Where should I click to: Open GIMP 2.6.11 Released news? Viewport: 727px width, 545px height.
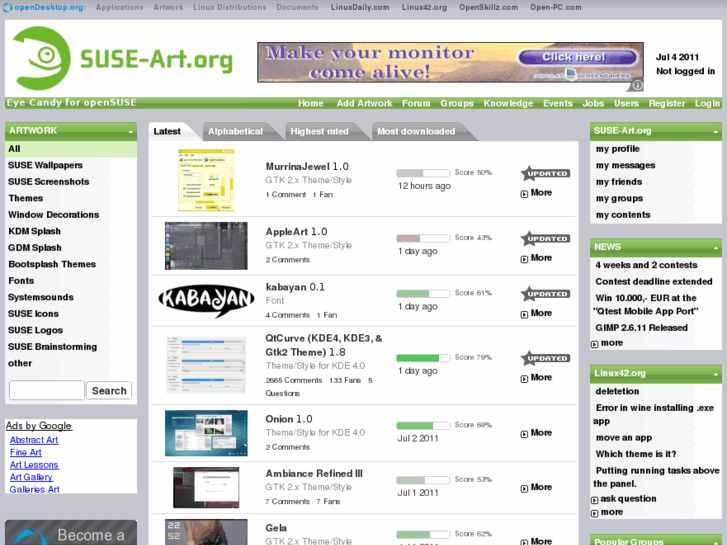click(641, 328)
